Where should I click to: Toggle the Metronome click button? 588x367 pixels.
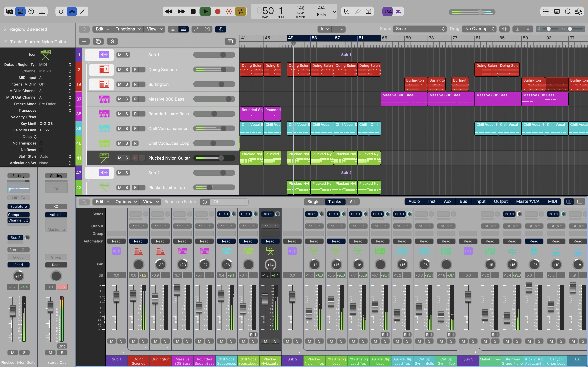pyautogui.click(x=399, y=11)
